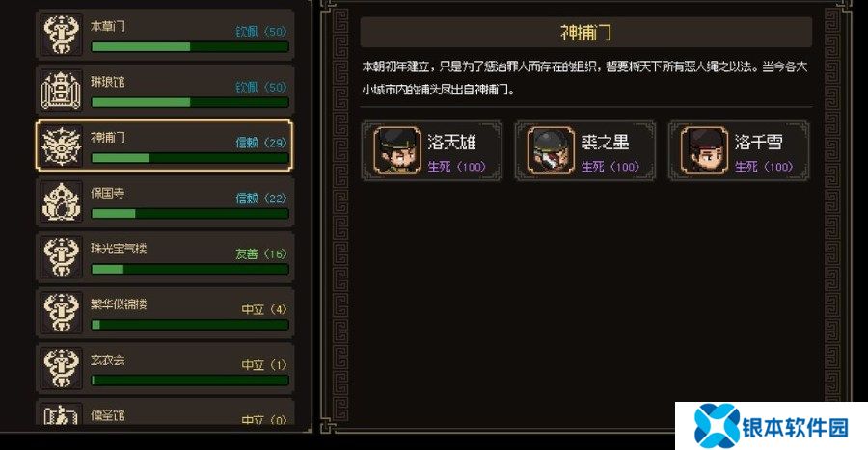
Task: Click the 珠光宝气楼 reputation bar
Action: (190, 269)
